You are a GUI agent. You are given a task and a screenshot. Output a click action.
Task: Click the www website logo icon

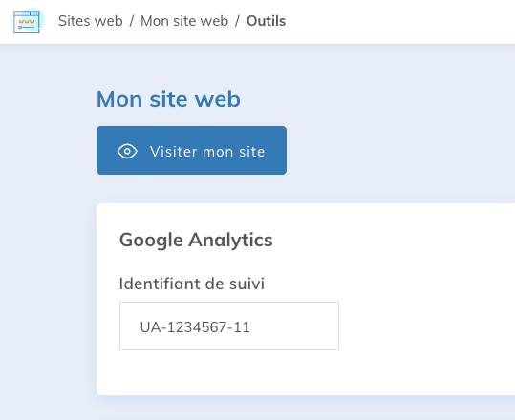[x=29, y=21]
